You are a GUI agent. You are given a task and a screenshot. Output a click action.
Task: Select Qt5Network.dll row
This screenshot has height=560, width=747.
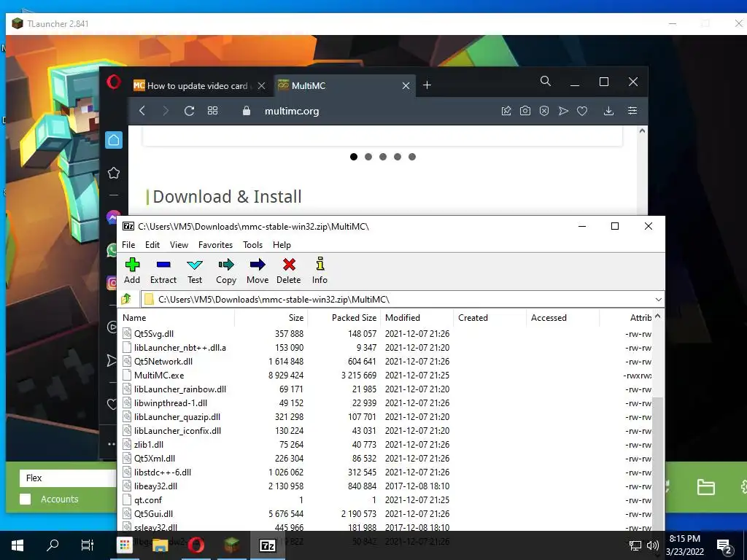(387, 362)
